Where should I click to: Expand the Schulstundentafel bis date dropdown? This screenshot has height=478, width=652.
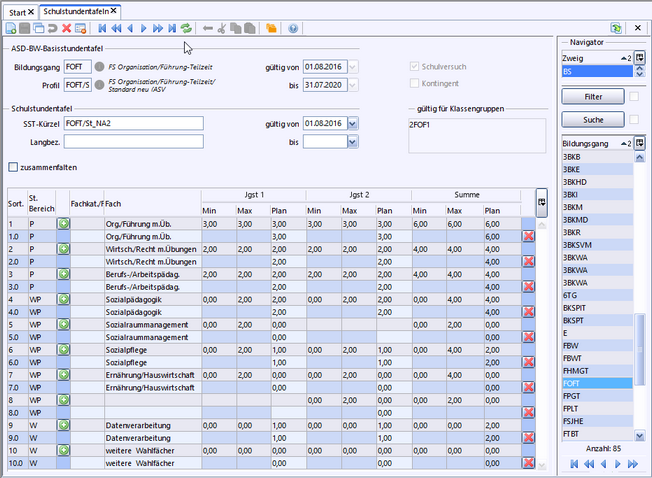click(354, 142)
